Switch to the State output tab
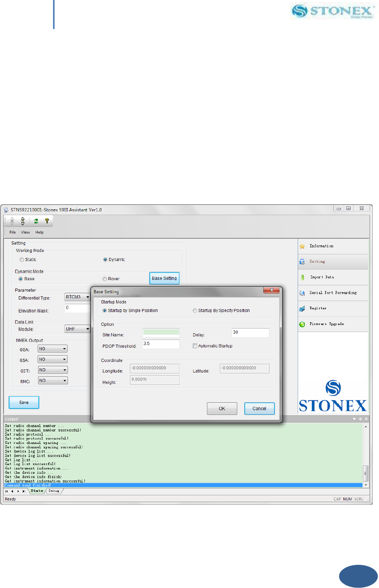This screenshot has height=588, width=379. [x=37, y=491]
